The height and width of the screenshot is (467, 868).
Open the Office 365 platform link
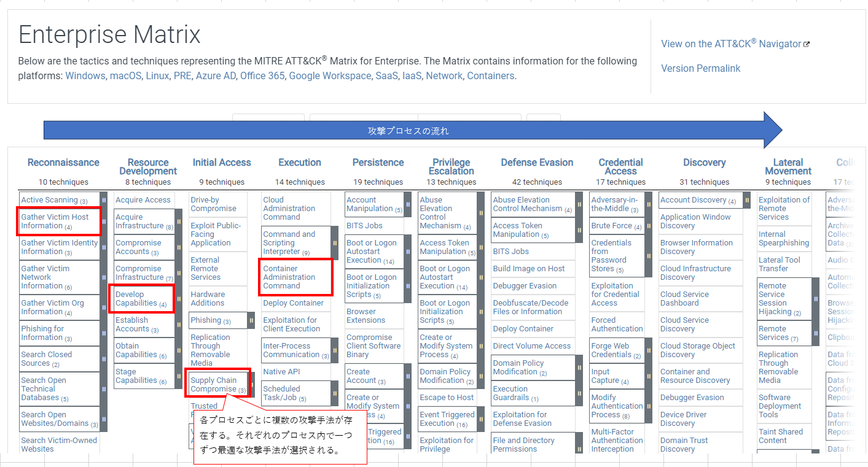(262, 75)
